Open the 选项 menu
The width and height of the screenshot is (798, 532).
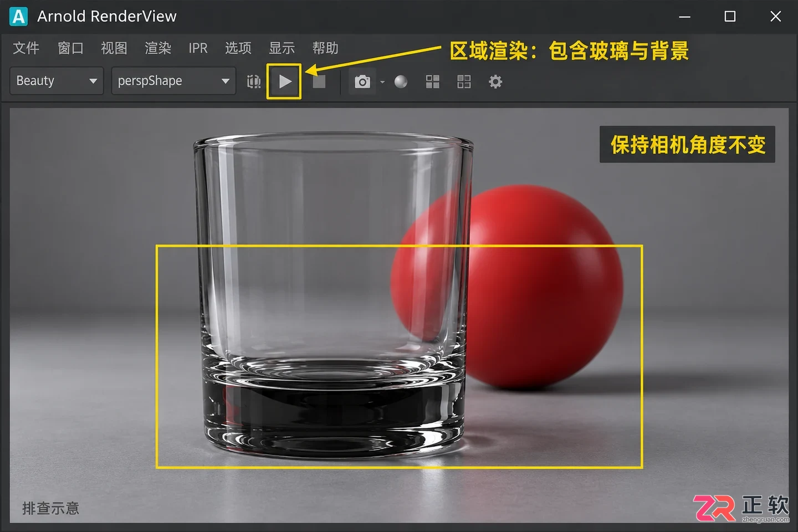(238, 48)
